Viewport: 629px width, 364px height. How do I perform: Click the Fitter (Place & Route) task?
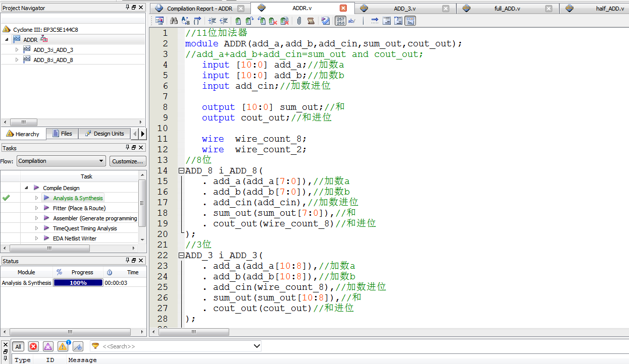[79, 208]
